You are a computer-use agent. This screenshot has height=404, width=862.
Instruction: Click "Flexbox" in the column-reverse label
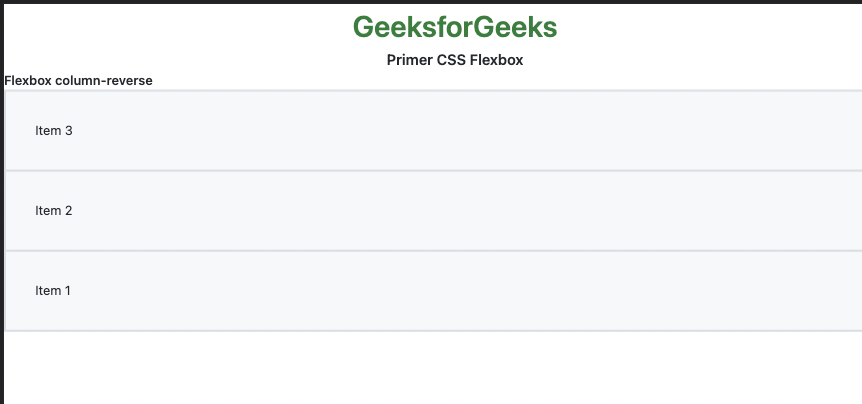pyautogui.click(x=28, y=81)
